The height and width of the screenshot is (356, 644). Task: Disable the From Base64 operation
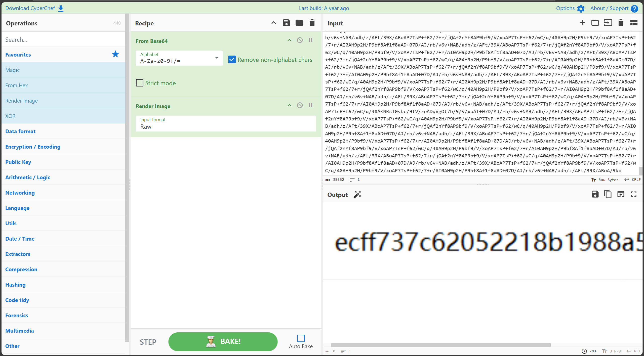(x=300, y=40)
